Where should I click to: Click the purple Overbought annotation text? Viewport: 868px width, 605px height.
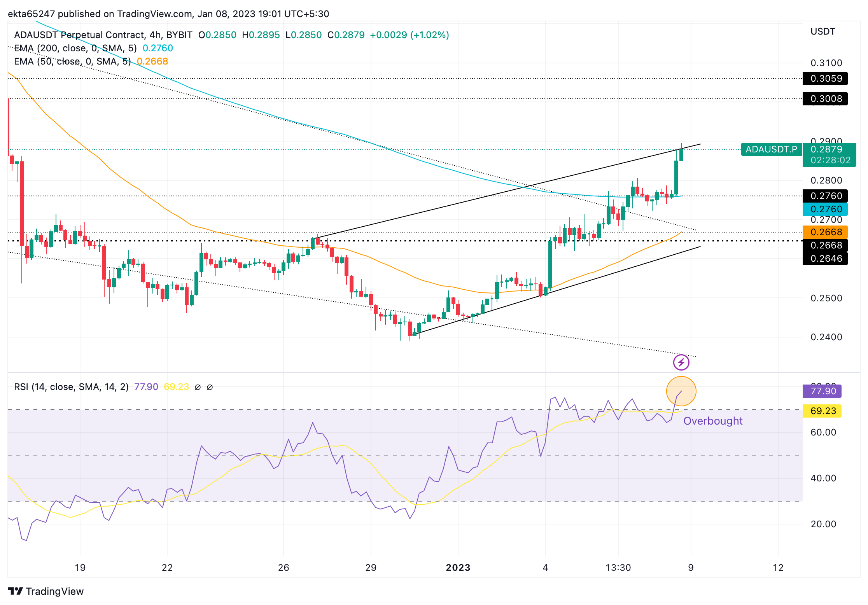713,421
